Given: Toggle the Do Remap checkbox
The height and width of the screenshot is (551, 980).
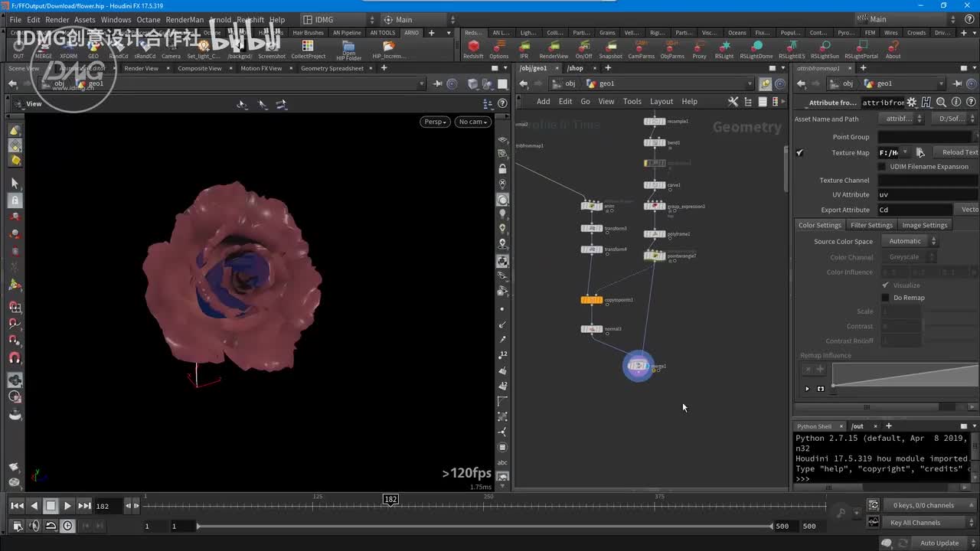Looking at the screenshot, I should tap(886, 298).
